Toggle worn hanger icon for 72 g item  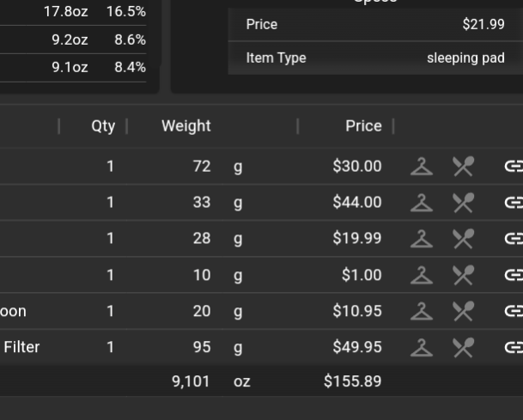click(x=422, y=167)
